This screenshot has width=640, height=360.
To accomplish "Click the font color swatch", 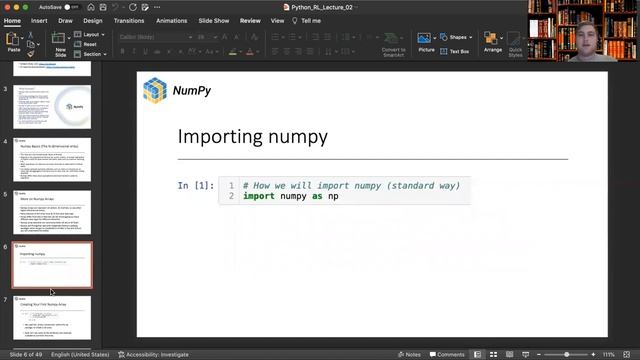I will tap(250, 51).
